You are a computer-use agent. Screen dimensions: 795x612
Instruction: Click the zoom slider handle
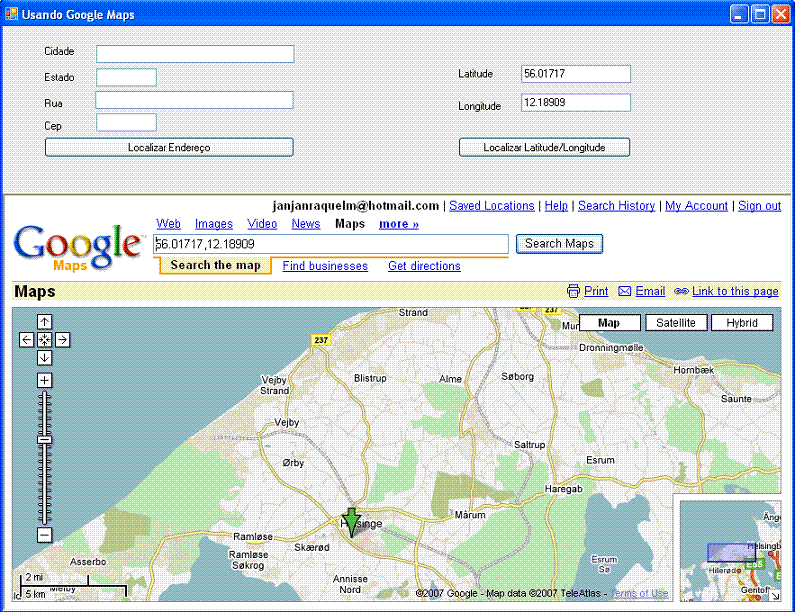pos(44,440)
